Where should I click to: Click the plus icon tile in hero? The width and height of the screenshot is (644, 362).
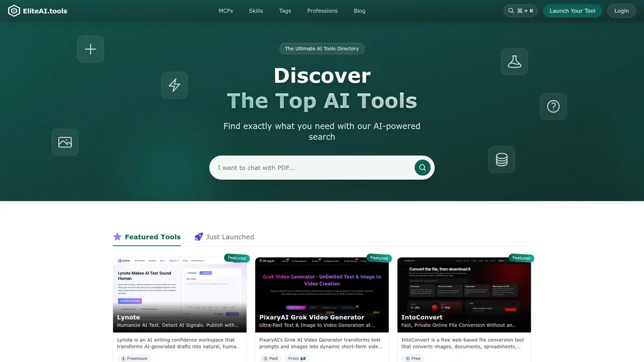pyautogui.click(x=91, y=49)
